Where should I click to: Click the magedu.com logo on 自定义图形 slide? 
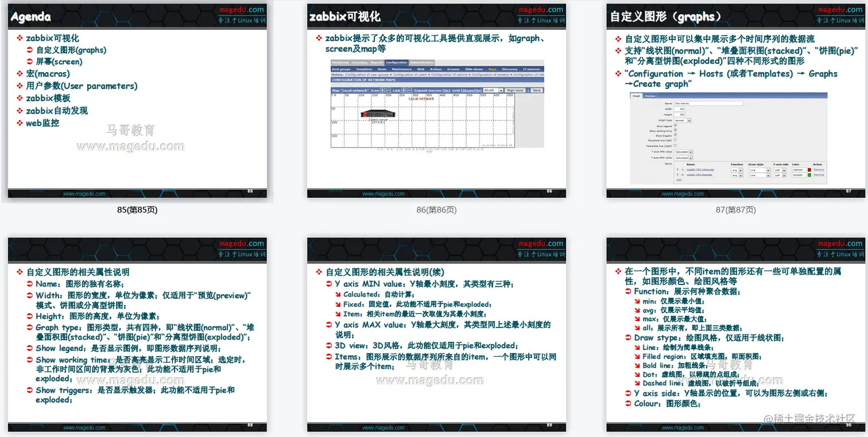[x=841, y=9]
